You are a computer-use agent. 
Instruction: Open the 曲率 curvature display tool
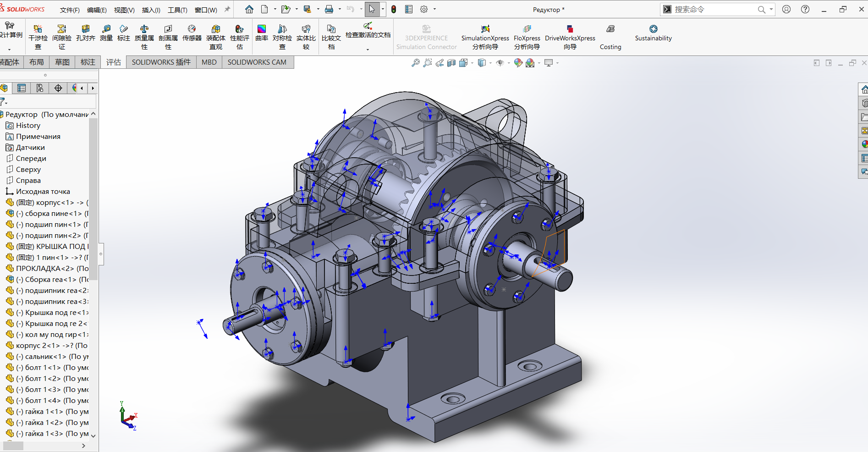(262, 33)
